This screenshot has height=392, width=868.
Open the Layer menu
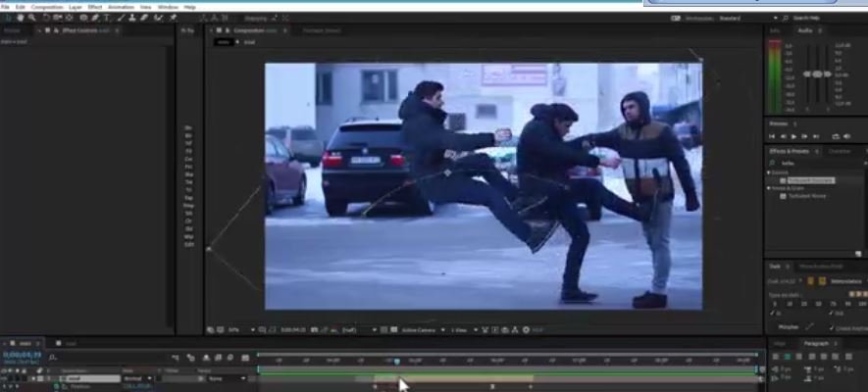tap(76, 7)
